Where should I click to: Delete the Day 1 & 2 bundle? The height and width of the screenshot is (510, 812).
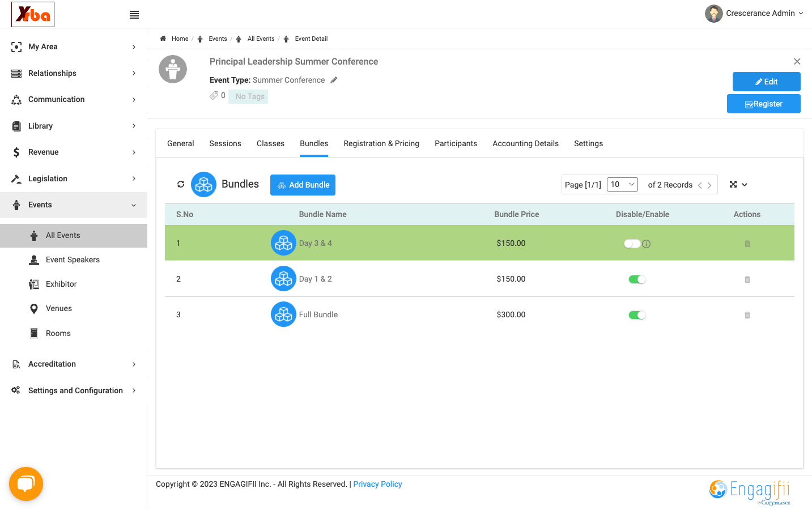pos(747,279)
